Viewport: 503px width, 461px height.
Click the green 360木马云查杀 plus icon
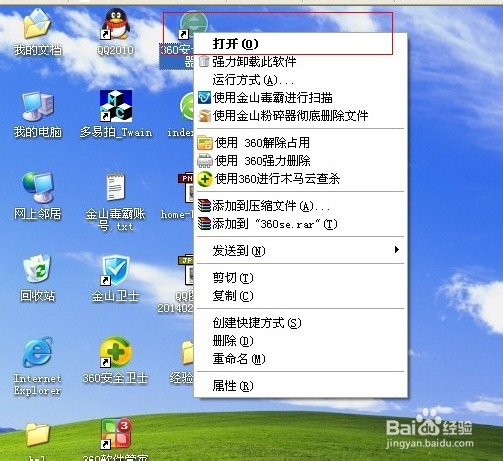(x=205, y=179)
